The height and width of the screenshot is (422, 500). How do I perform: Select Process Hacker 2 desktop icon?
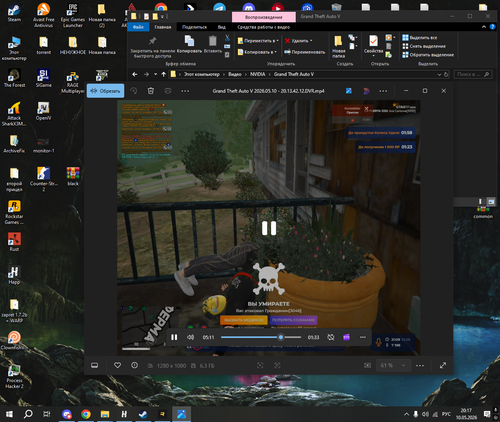pos(14,377)
